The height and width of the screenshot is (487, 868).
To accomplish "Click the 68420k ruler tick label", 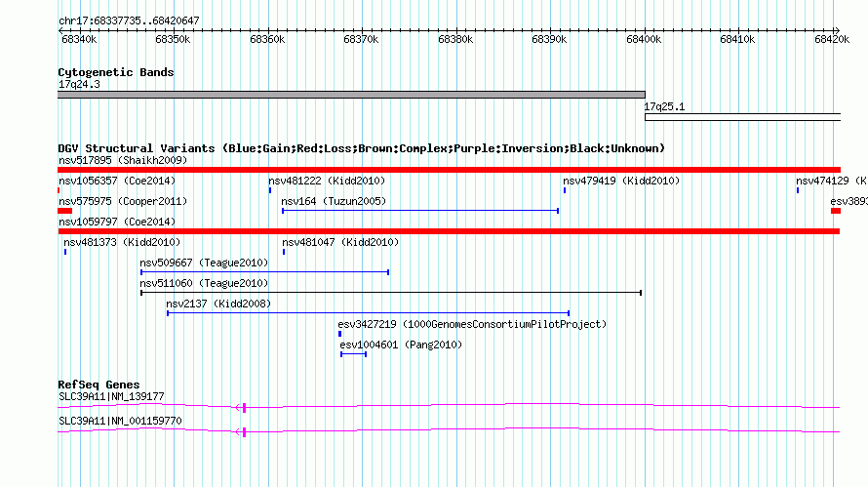I will click(832, 39).
